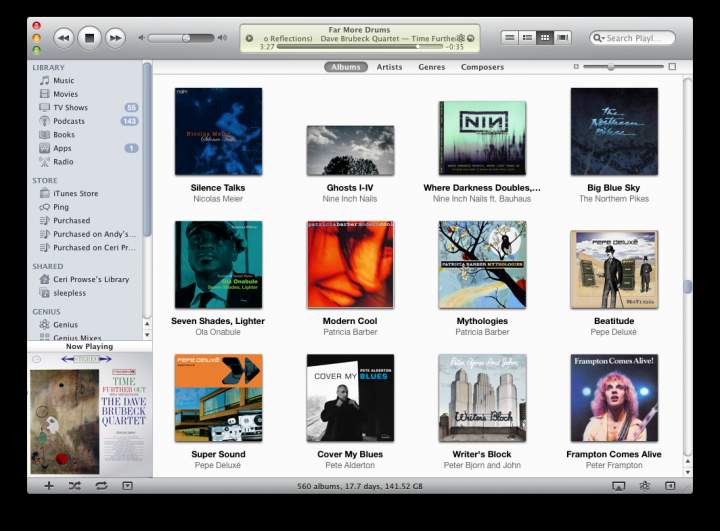
Task: Select the Mythologies album cover
Action: pos(482,265)
